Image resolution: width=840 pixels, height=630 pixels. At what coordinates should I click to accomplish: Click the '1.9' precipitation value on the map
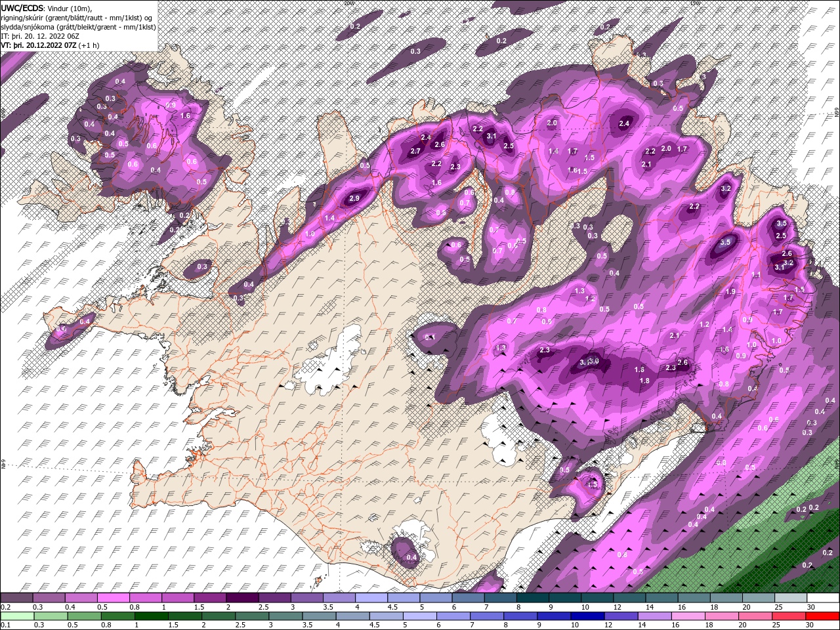coord(730,292)
